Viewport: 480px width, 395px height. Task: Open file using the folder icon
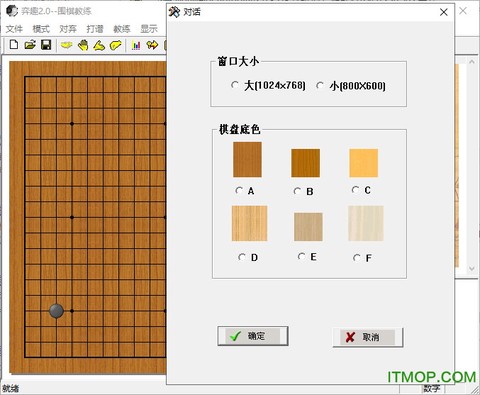pos(30,45)
